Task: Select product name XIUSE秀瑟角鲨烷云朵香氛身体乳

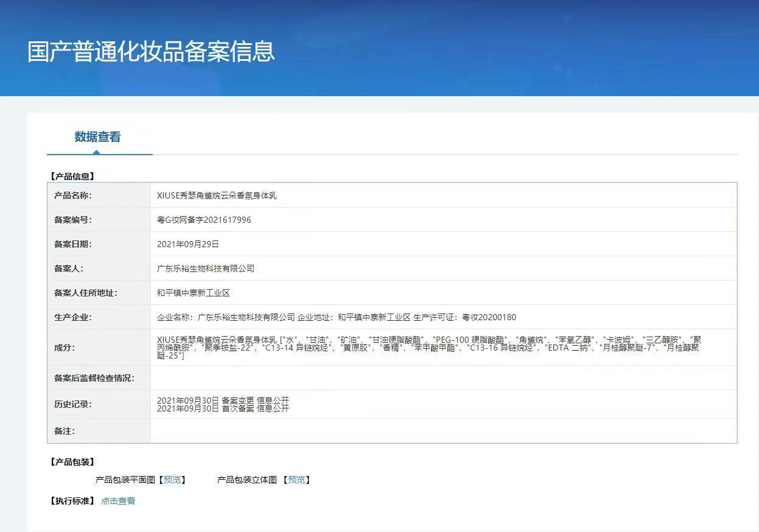Action: point(217,195)
